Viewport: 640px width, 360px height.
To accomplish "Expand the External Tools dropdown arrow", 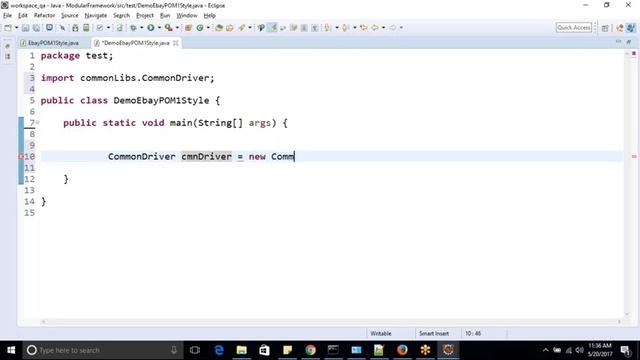I will pos(177,28).
